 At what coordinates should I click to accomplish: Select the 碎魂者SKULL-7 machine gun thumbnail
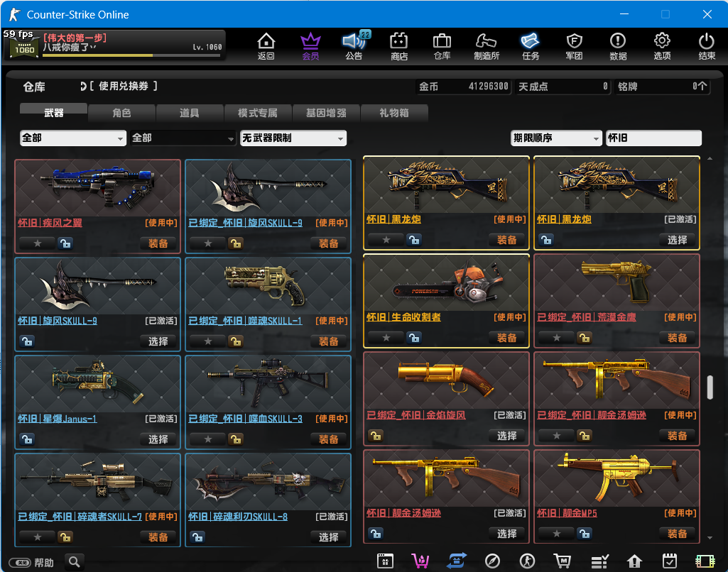click(97, 482)
